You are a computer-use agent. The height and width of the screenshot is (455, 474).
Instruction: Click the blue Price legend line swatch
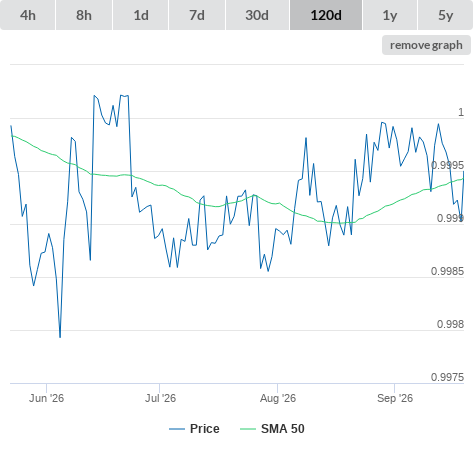click(177, 429)
